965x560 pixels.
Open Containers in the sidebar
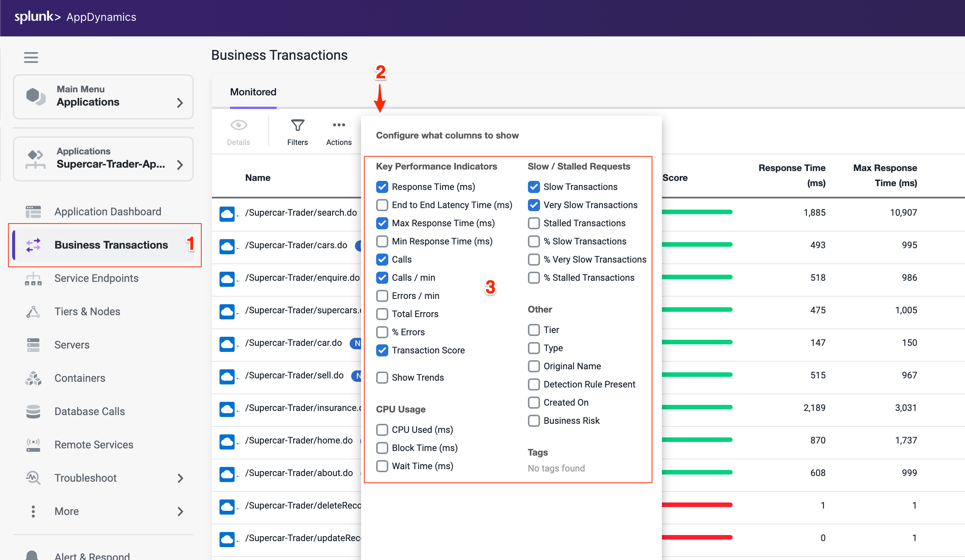79,378
